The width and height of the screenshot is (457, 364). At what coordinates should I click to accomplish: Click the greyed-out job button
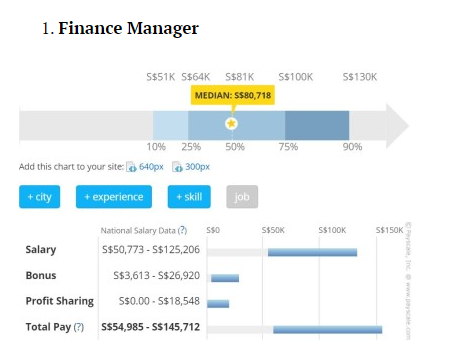(x=242, y=197)
